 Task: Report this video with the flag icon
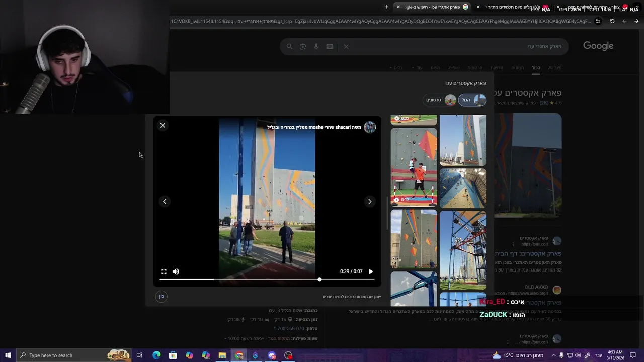tap(161, 297)
